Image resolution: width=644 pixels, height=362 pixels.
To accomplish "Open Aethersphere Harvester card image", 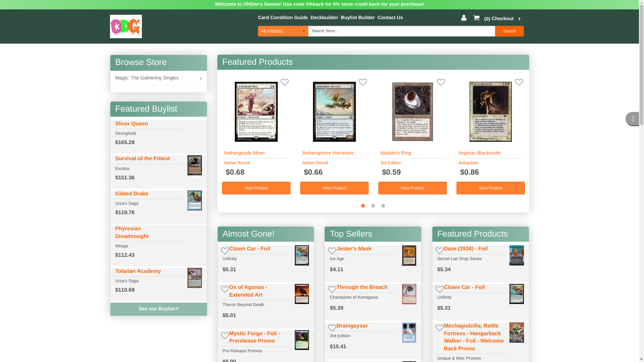I will 334,112.
